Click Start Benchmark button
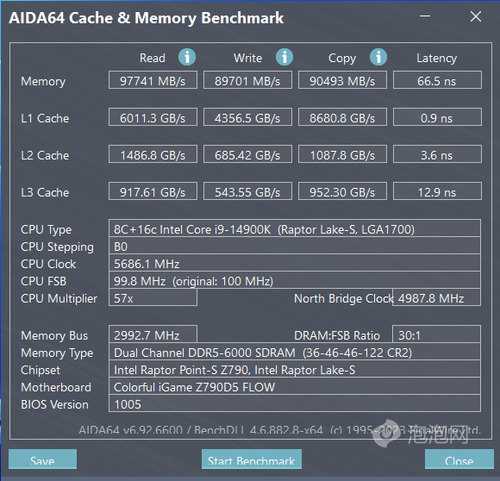Screen dimensions: 500x481 coord(252,459)
